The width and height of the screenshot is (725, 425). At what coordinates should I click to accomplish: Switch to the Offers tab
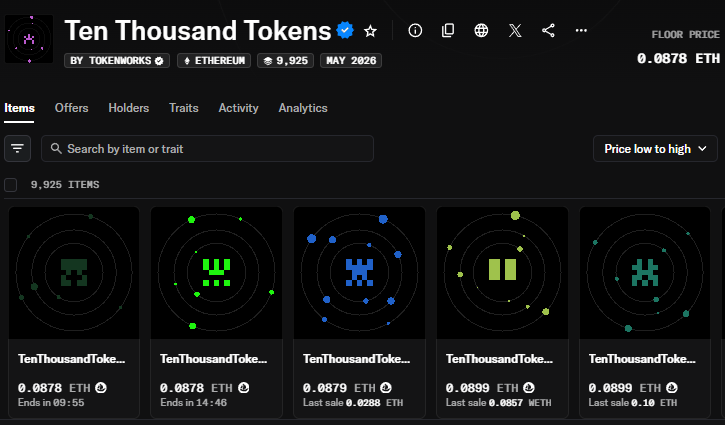click(71, 108)
